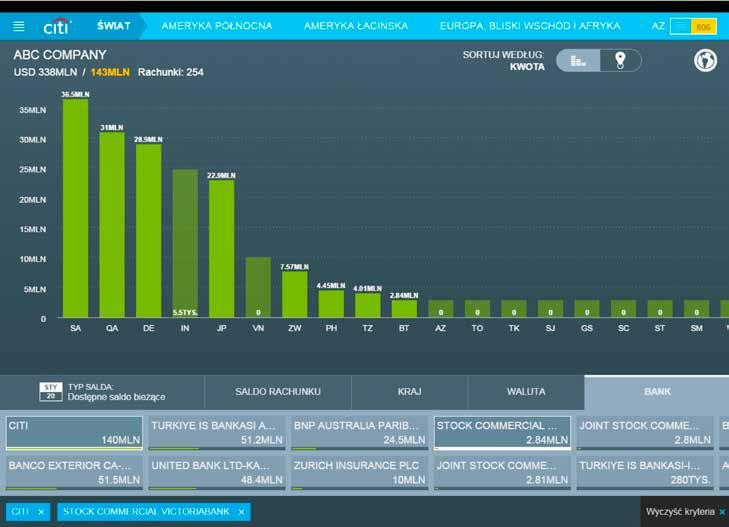This screenshot has height=527, width=729.
Task: Select the Saldo Rachunku tab
Action: [x=278, y=392]
